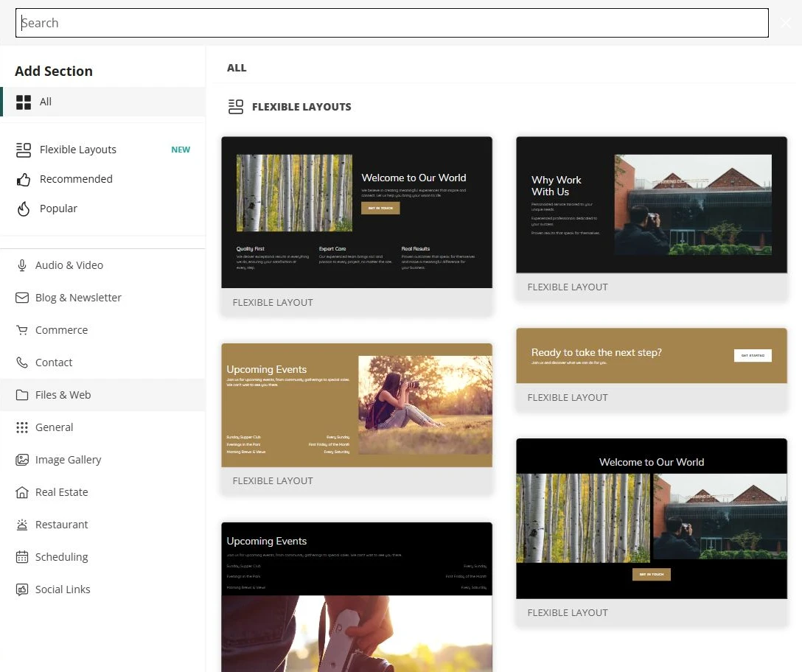The image size is (802, 672).
Task: Click the Image Gallery pictures icon
Action: pyautogui.click(x=22, y=460)
